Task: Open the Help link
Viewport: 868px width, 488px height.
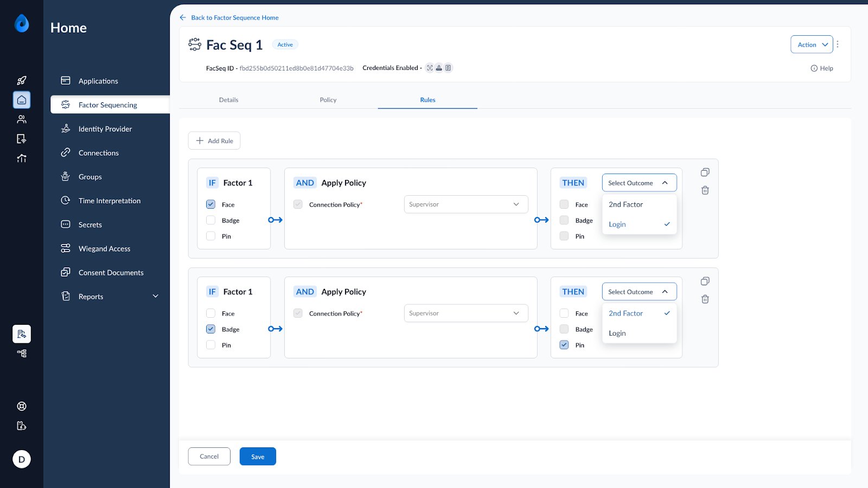Action: tap(822, 68)
